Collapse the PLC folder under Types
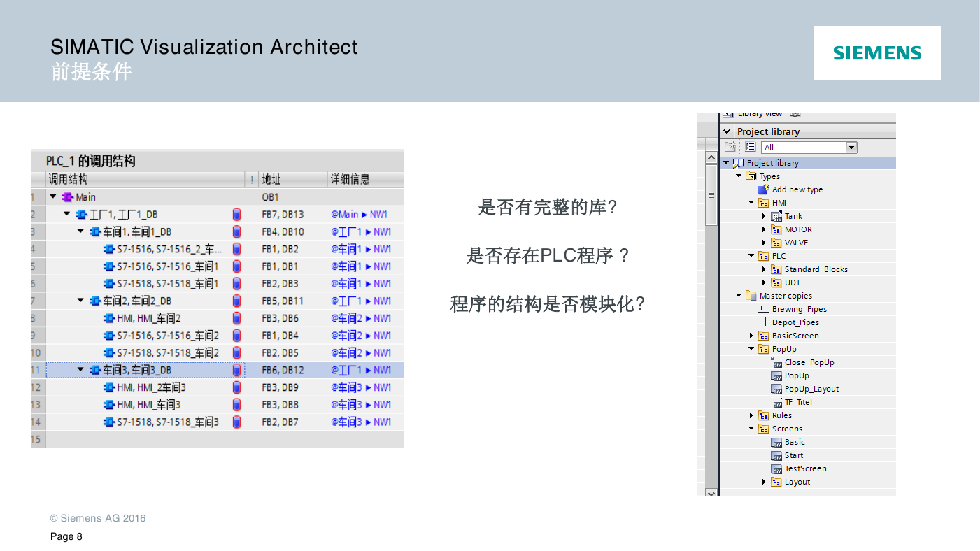This screenshot has width=980, height=551. click(752, 256)
